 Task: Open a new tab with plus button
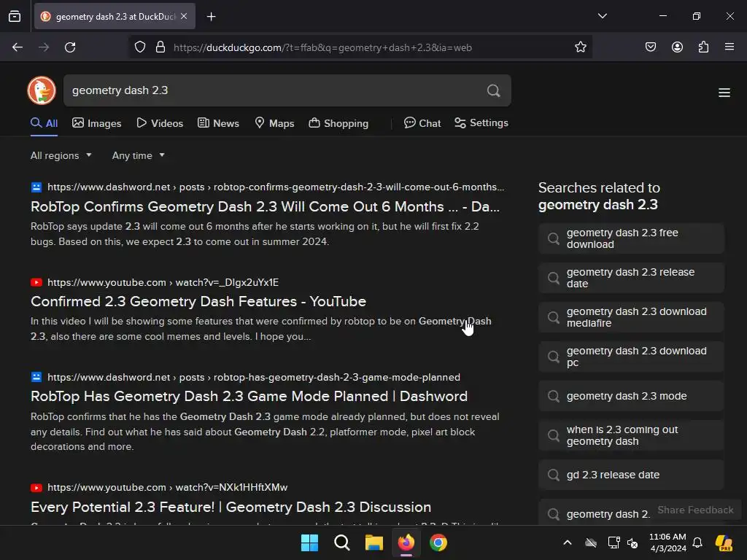click(x=211, y=17)
